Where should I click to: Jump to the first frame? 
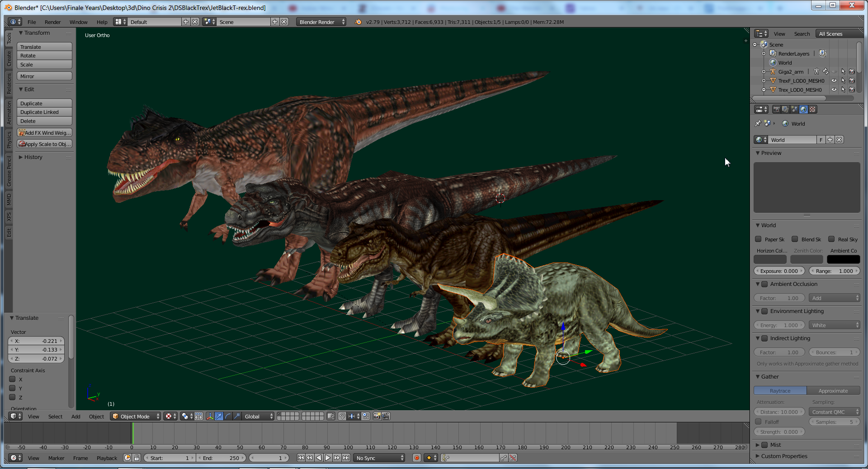301,458
